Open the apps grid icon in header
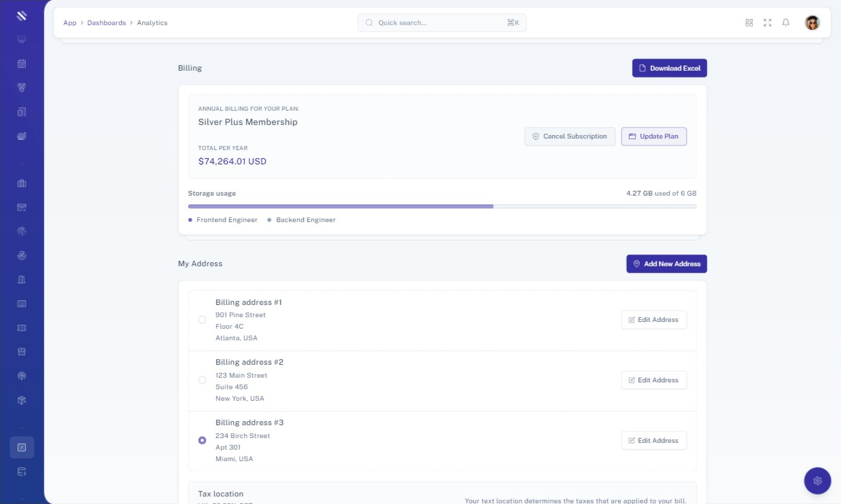 pyautogui.click(x=749, y=23)
